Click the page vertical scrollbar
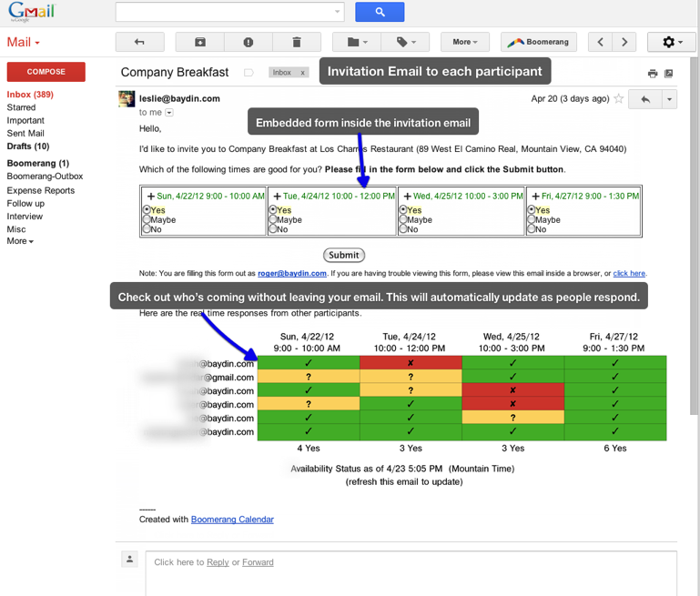 [694, 237]
